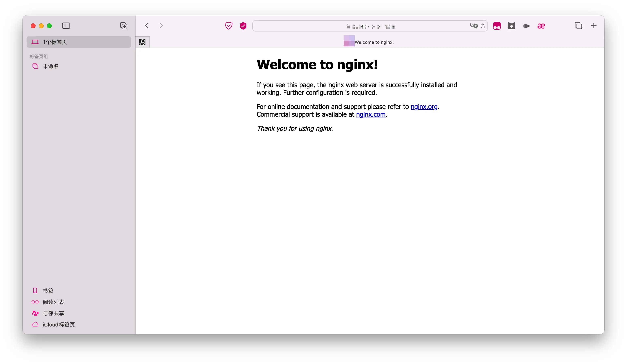The width and height of the screenshot is (627, 364).
Task: Open the pink ae extension
Action: click(x=541, y=26)
